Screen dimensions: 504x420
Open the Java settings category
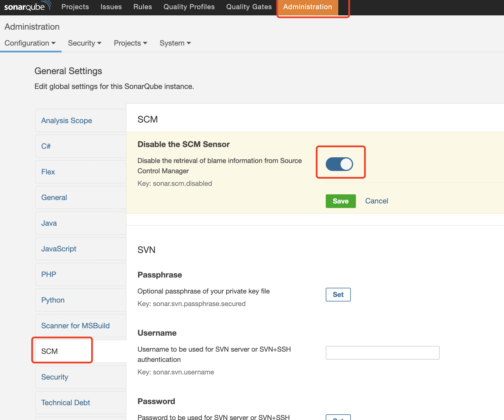click(x=81, y=223)
